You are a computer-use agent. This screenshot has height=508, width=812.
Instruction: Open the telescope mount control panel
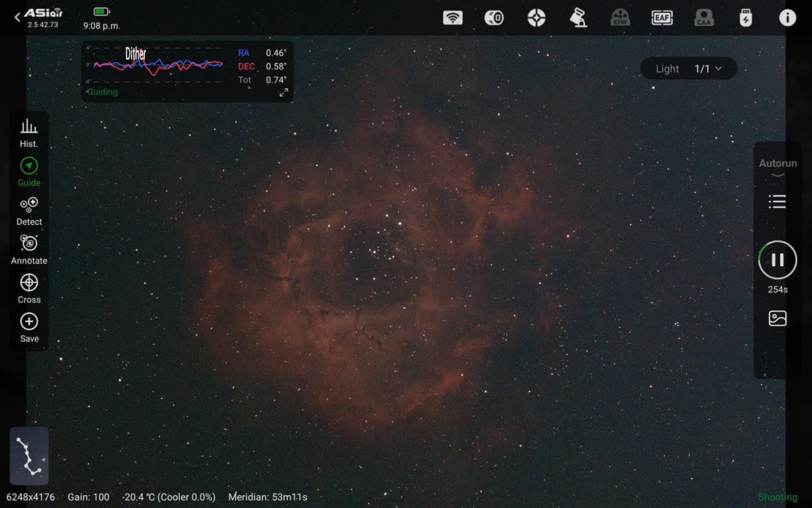(579, 18)
